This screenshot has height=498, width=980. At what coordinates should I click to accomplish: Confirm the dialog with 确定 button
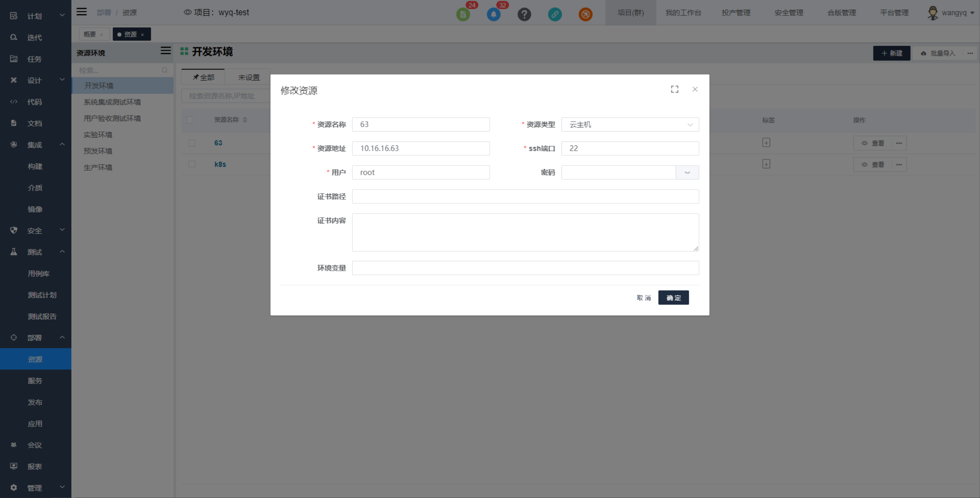673,297
